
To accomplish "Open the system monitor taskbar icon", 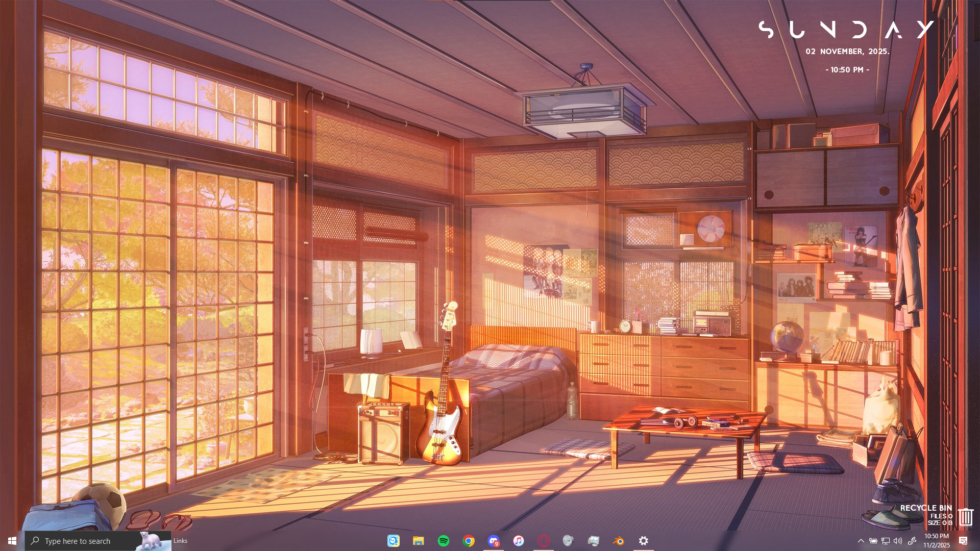I will point(593,541).
